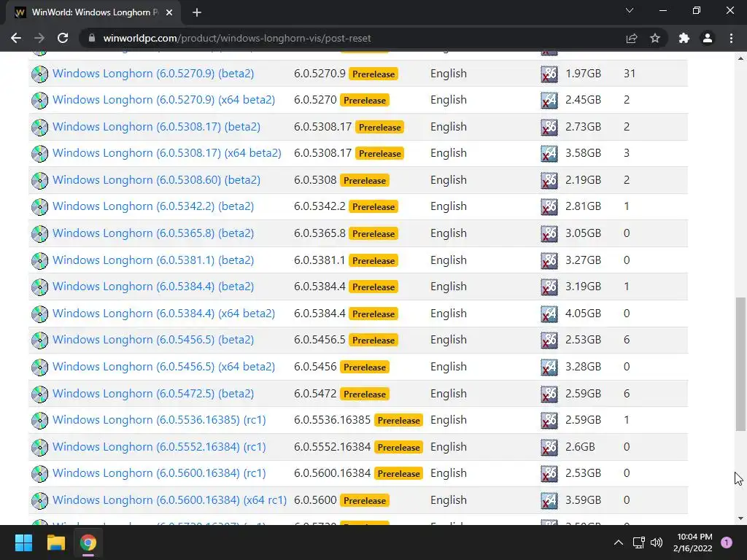The width and height of the screenshot is (747, 560).
Task: Open Windows Longhorn (6.0.5600.16384) (rc1) link
Action: click(x=159, y=472)
